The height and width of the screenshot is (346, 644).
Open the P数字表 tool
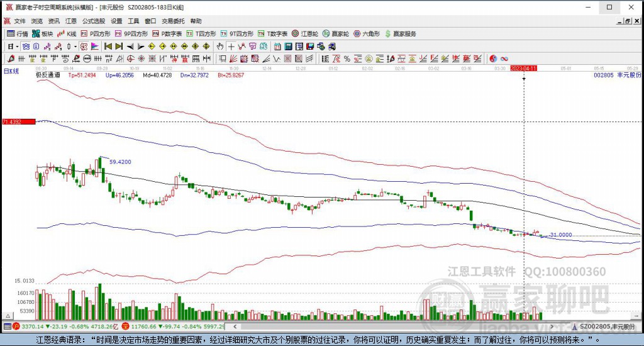pos(167,34)
